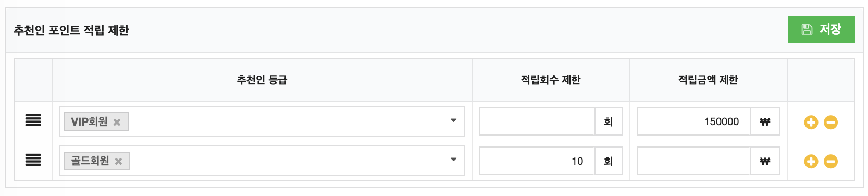Add a row after the VIP회원 row
Viewport: 868px width, 196px height.
pos(811,123)
